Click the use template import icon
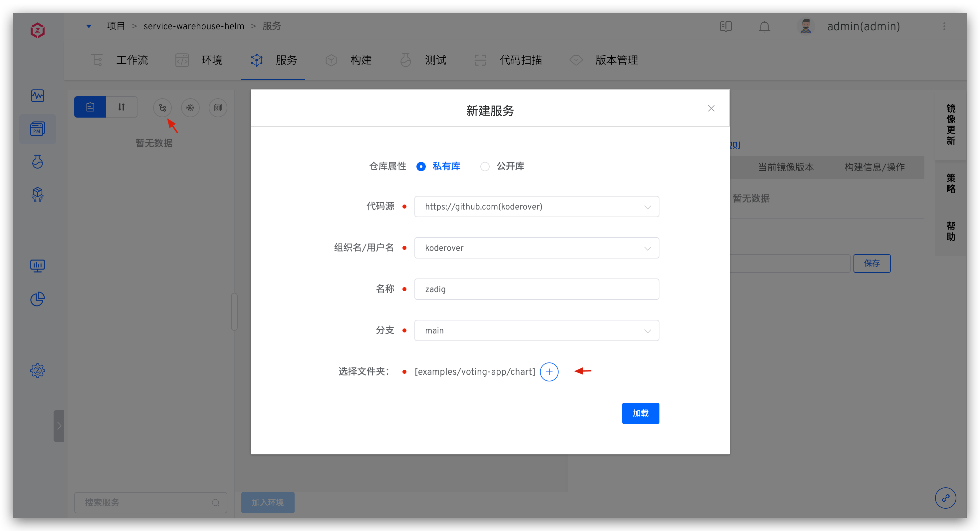The image size is (980, 531). pyautogui.click(x=218, y=108)
